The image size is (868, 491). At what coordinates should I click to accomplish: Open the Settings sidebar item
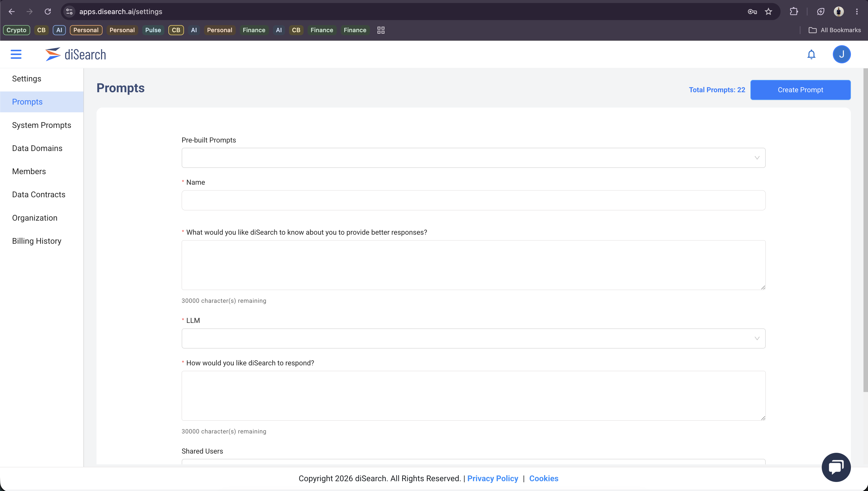(x=27, y=79)
